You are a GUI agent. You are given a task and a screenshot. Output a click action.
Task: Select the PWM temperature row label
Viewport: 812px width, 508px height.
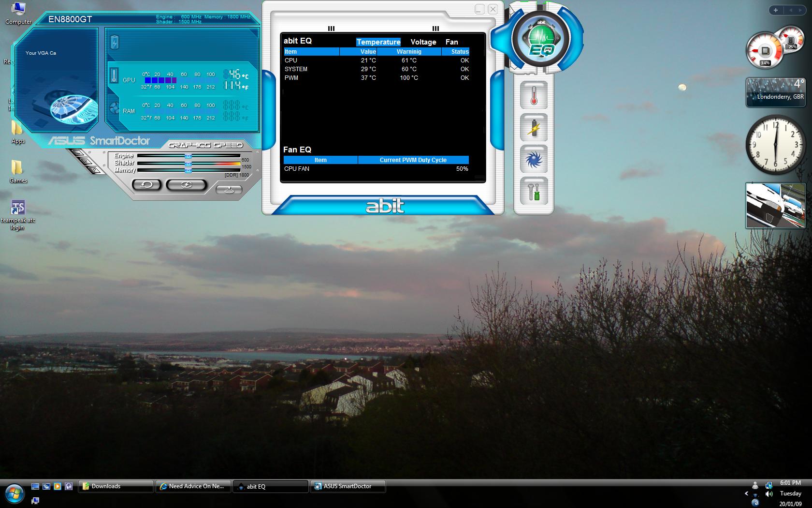click(291, 78)
